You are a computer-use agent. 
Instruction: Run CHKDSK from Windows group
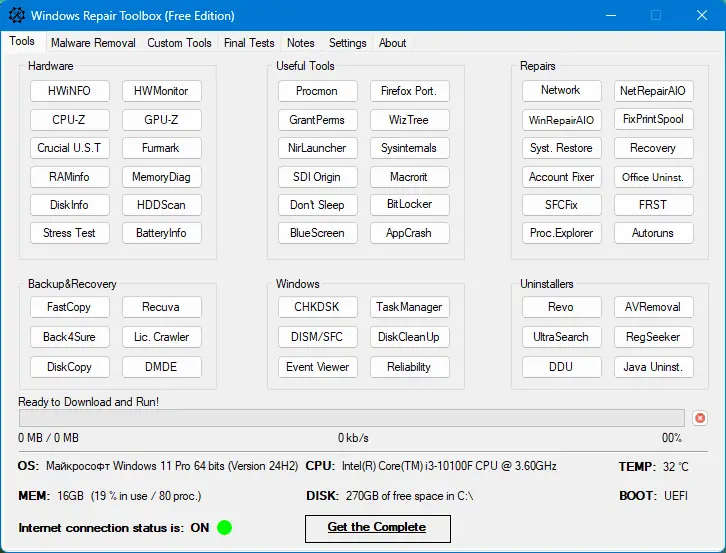318,307
